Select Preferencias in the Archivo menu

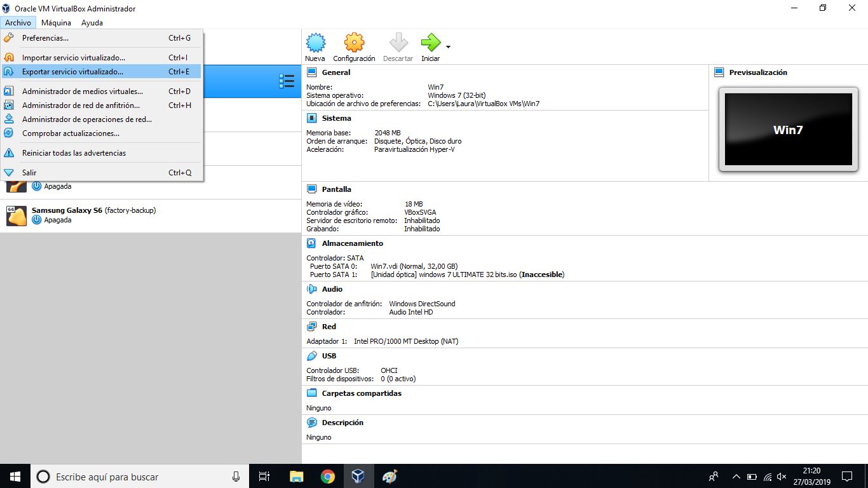(45, 38)
